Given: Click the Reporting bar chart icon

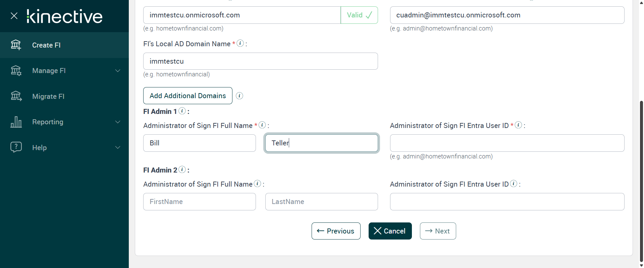Looking at the screenshot, I should click(x=16, y=122).
